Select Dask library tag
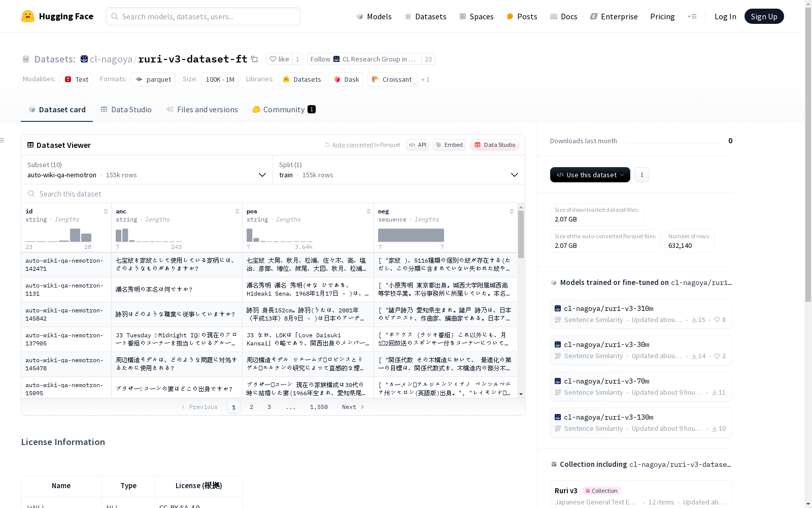 coord(346,79)
